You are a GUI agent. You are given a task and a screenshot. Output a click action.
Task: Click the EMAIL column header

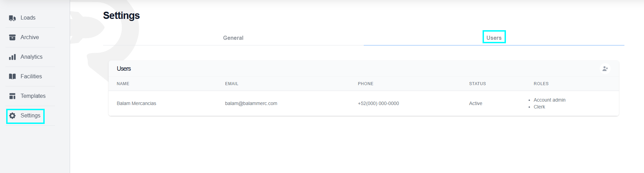pos(231,84)
